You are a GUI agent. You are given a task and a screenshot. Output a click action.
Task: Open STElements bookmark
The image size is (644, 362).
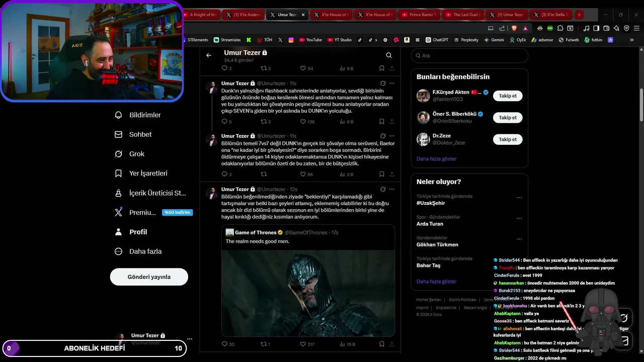(x=196, y=40)
